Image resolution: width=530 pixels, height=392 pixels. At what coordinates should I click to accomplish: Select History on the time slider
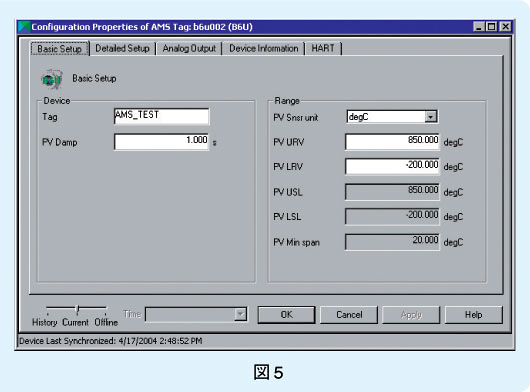click(45, 322)
